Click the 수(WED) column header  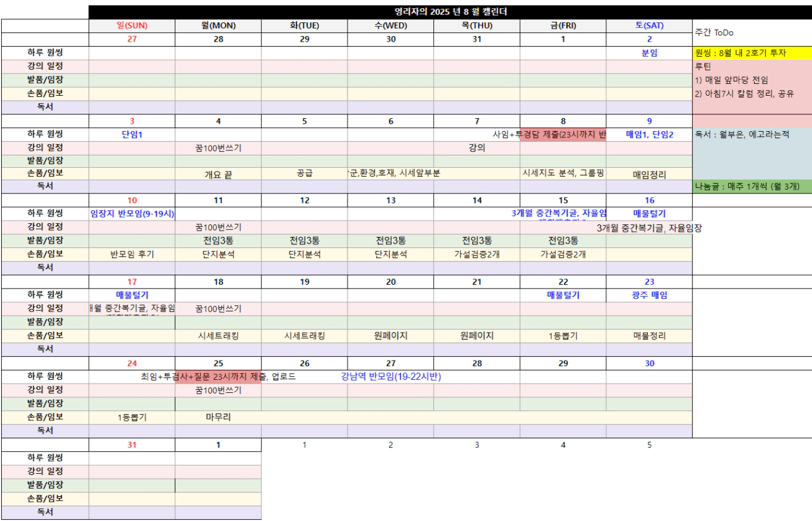pos(390,25)
